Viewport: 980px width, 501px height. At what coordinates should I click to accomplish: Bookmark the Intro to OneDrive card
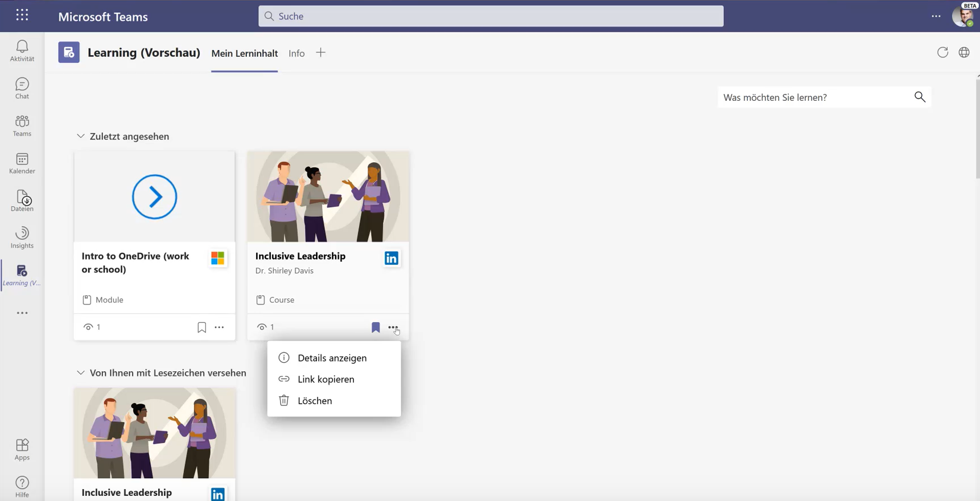pos(201,327)
